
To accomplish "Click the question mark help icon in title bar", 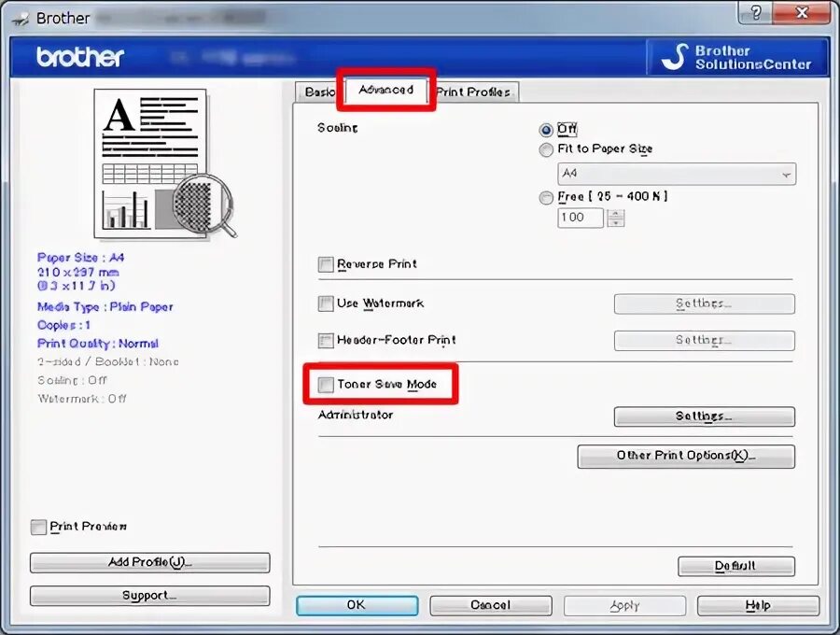I will point(755,12).
